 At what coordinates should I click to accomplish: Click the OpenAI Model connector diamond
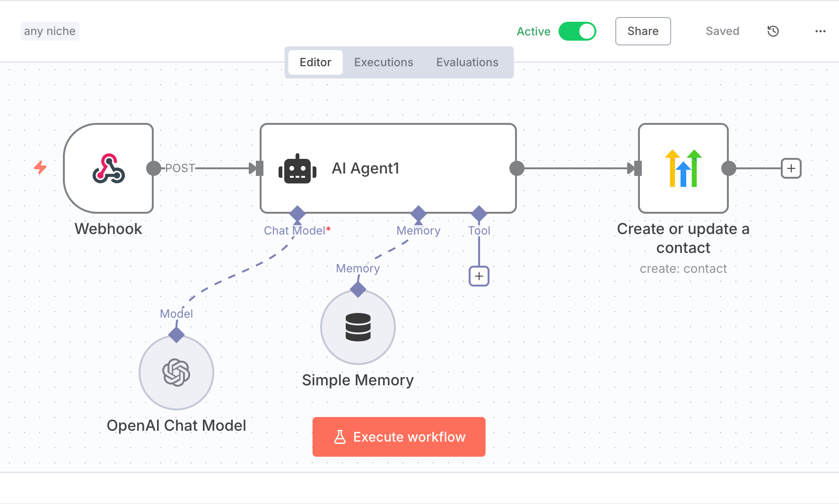(x=176, y=335)
